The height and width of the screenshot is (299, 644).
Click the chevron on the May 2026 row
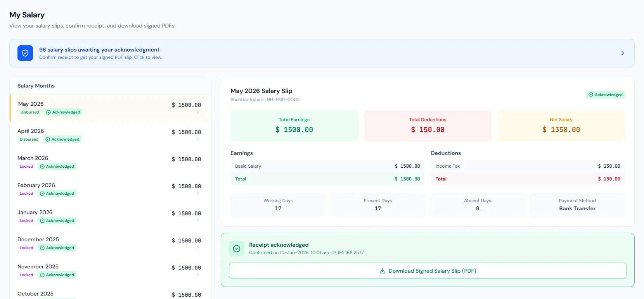pos(198,112)
